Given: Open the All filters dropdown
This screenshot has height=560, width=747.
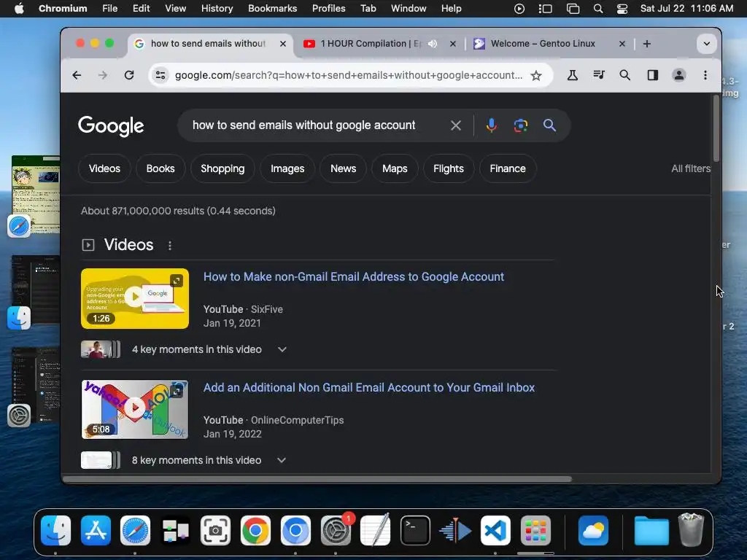Looking at the screenshot, I should (690, 168).
